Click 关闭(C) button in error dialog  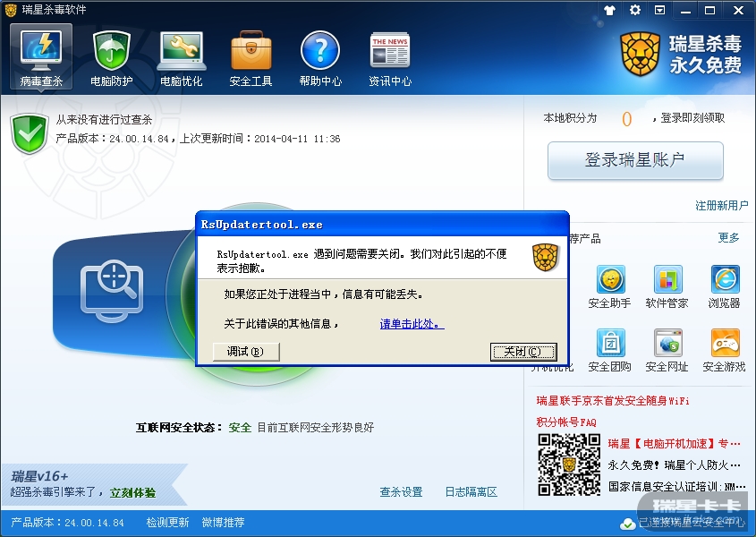[523, 352]
